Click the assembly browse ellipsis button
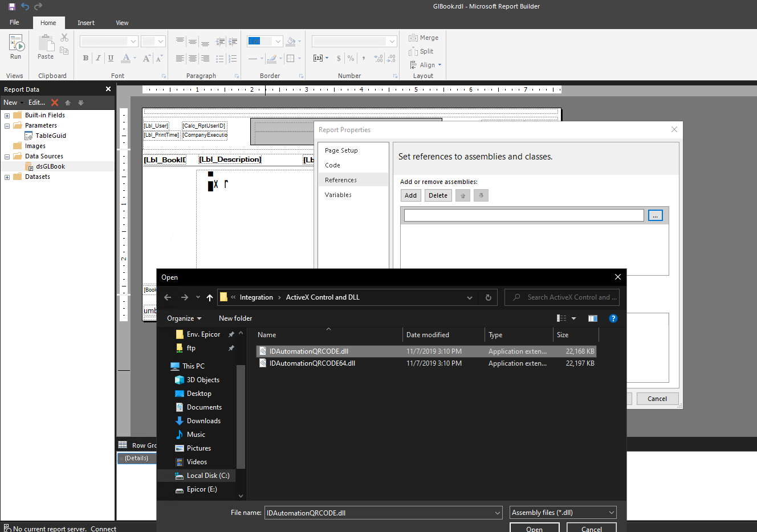This screenshot has height=532, width=757. click(x=656, y=215)
